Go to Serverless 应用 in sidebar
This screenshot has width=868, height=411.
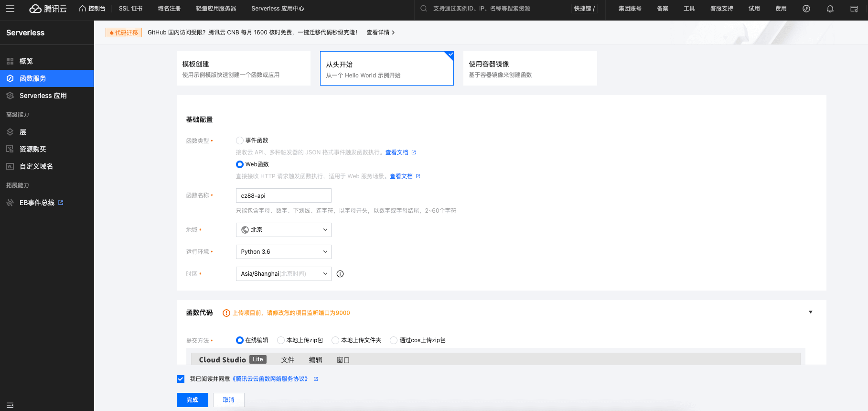[43, 96]
